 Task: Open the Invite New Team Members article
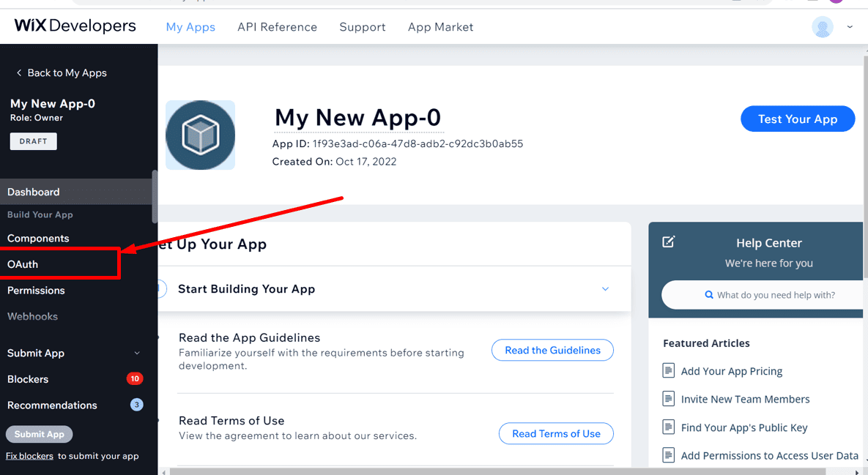tap(745, 399)
